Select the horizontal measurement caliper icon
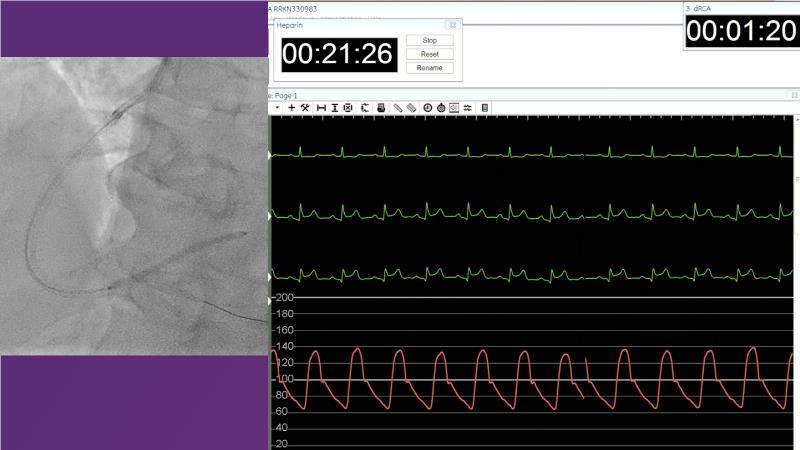Image resolution: width=800 pixels, height=450 pixels. pyautogui.click(x=321, y=107)
